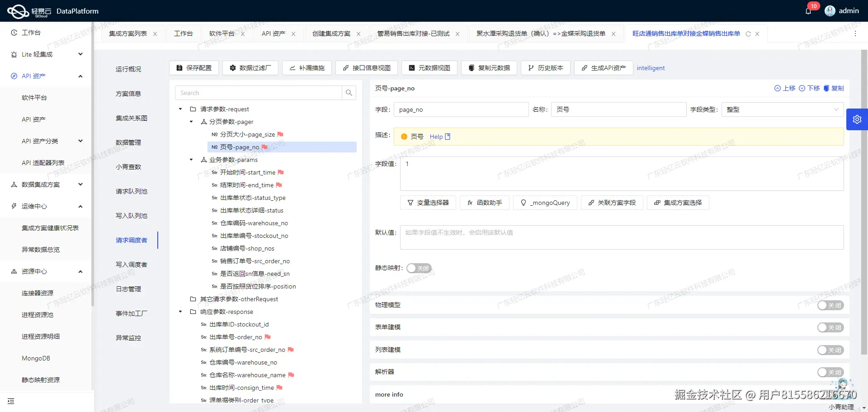The width and height of the screenshot is (868, 412).
Task: Open the 字段类型 dropdown showing 整型
Action: (782, 109)
